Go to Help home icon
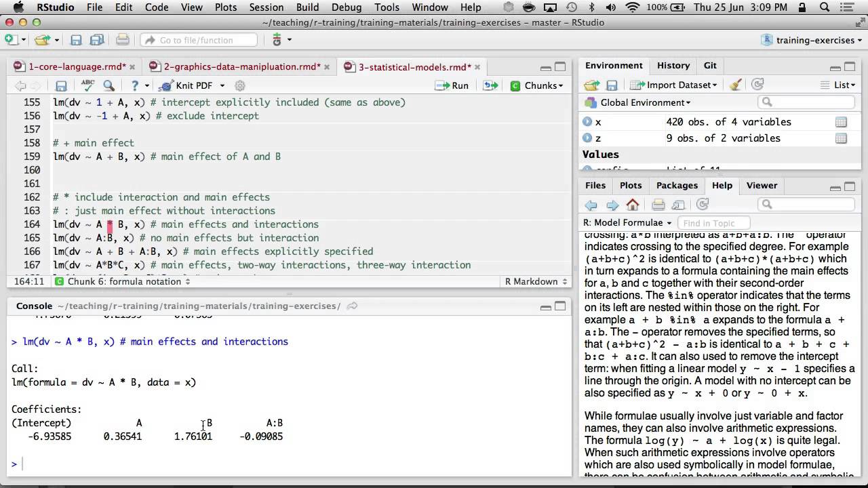 click(633, 205)
